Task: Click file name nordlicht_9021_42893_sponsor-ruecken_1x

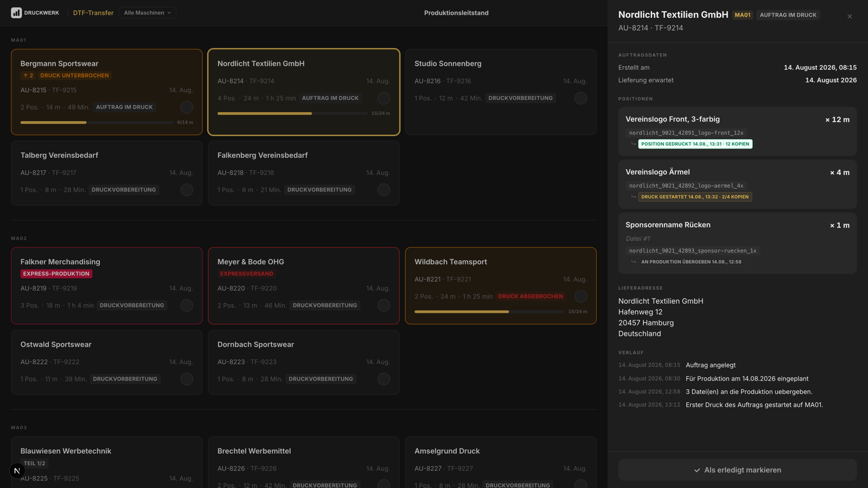Action: click(x=693, y=251)
